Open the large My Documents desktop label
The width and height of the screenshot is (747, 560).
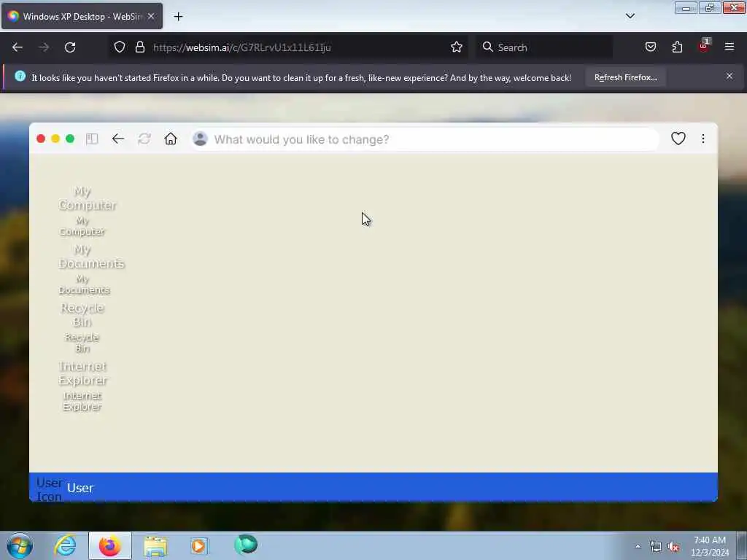91,256
